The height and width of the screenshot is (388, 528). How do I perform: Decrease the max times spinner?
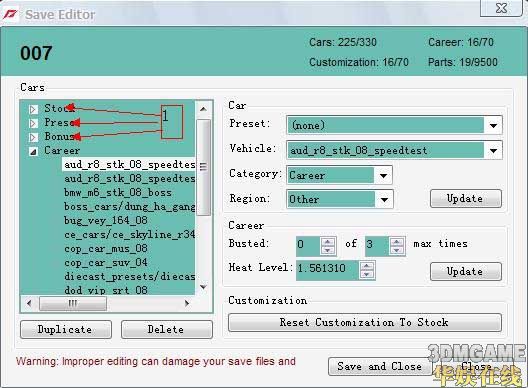point(397,250)
